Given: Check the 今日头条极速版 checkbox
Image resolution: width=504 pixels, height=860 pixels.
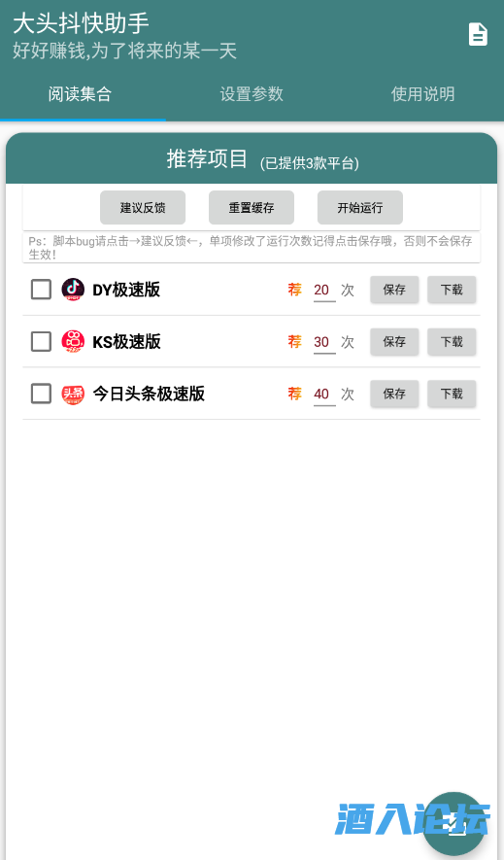Looking at the screenshot, I should (x=41, y=394).
